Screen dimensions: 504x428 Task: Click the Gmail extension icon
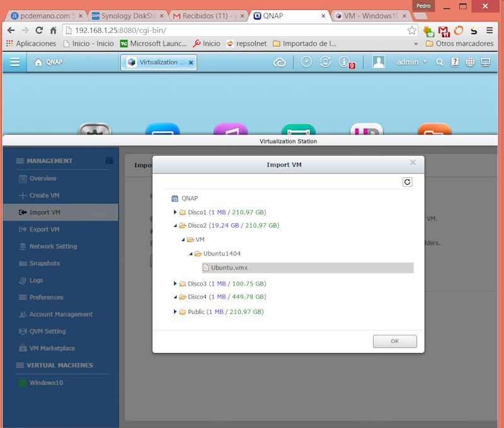444,31
